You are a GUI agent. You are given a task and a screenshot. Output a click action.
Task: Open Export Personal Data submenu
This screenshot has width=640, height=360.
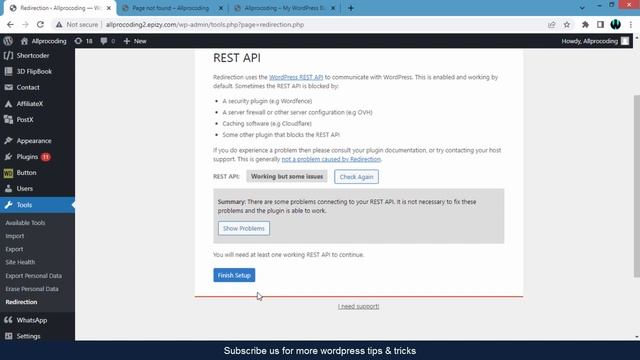tap(33, 276)
